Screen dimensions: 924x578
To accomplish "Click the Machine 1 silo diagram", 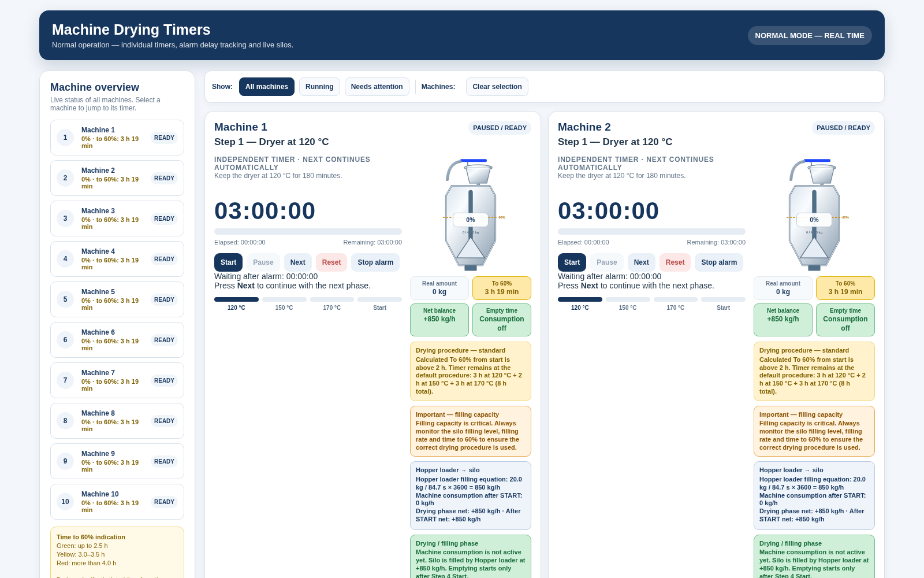I will coord(471,215).
